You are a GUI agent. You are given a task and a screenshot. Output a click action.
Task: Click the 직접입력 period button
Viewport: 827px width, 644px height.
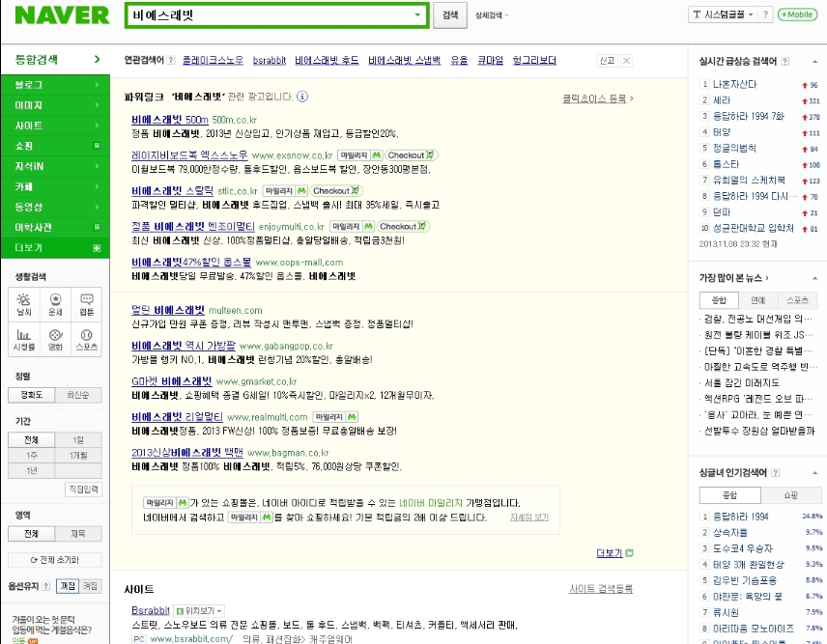pos(83,490)
